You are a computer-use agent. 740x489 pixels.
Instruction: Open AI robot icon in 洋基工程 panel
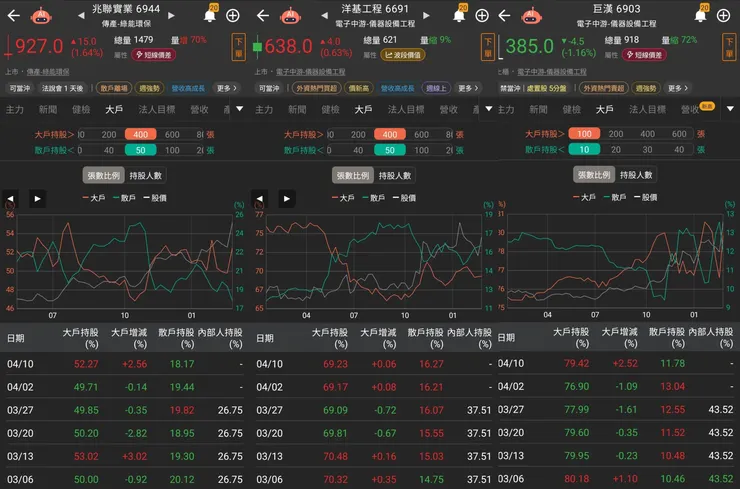tap(290, 16)
